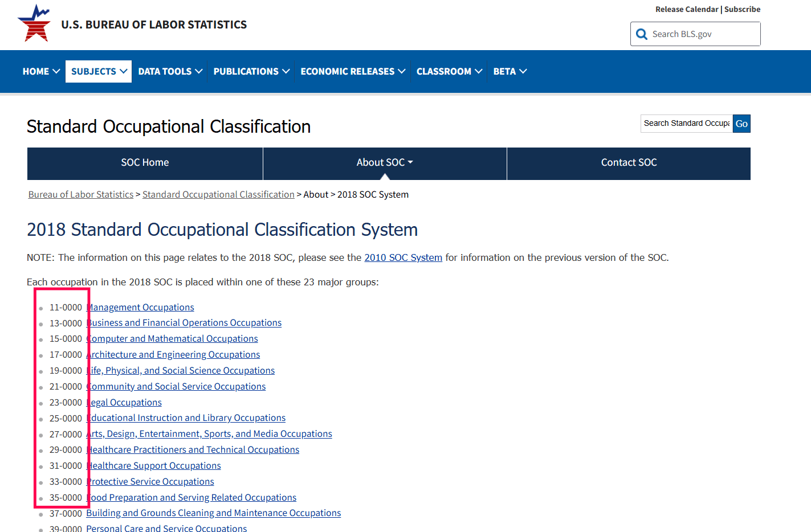Open Management Occupations link
Viewport: 811px width, 532px height.
140,308
